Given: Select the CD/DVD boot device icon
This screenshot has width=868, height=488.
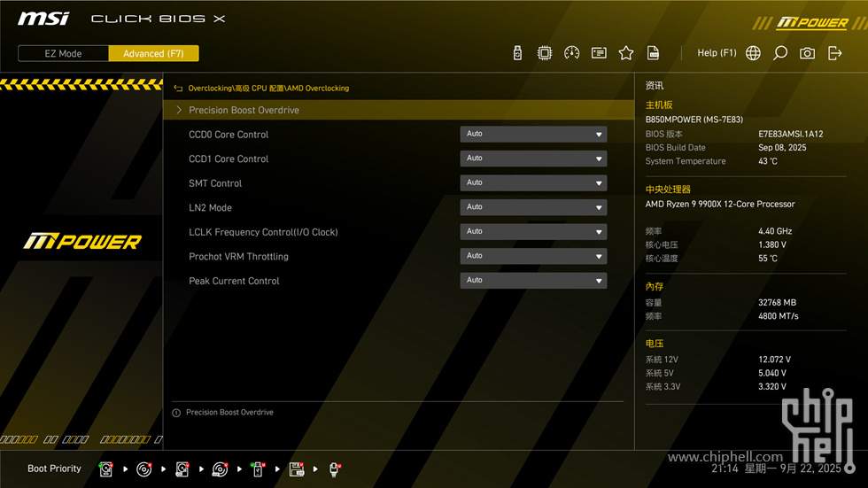Looking at the screenshot, I should [143, 469].
